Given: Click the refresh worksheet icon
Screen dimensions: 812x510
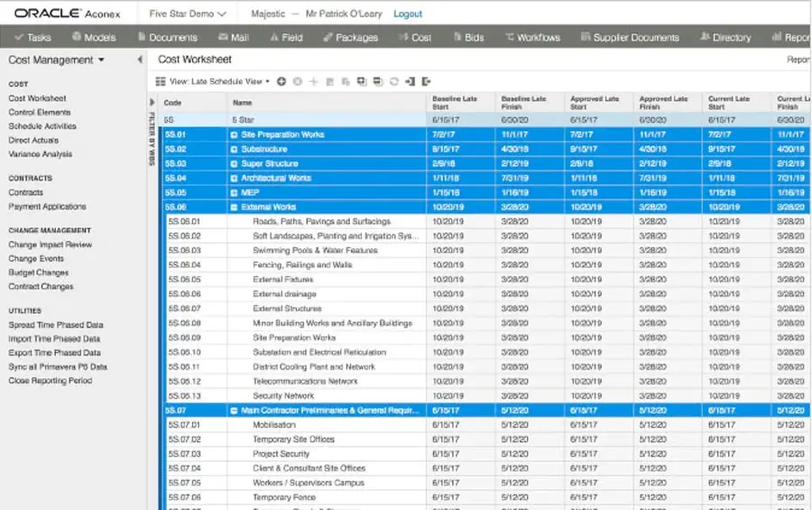Looking at the screenshot, I should pyautogui.click(x=394, y=81).
